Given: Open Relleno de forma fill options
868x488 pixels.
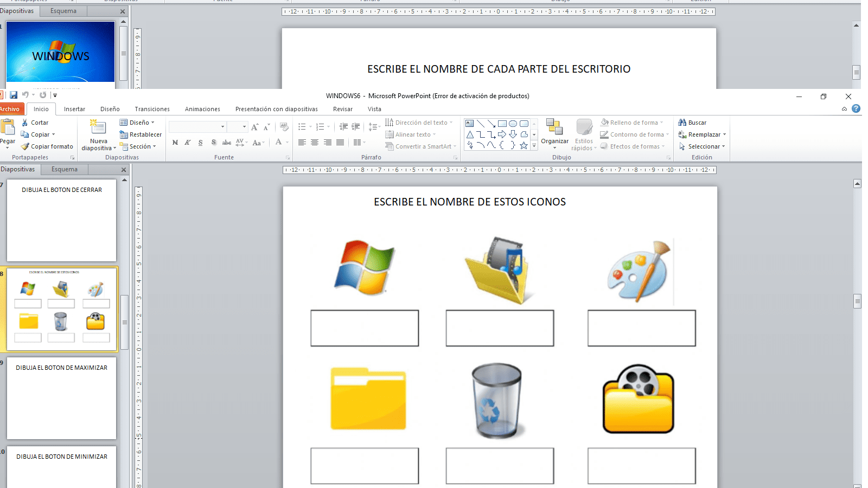Looking at the screenshot, I should [x=633, y=123].
